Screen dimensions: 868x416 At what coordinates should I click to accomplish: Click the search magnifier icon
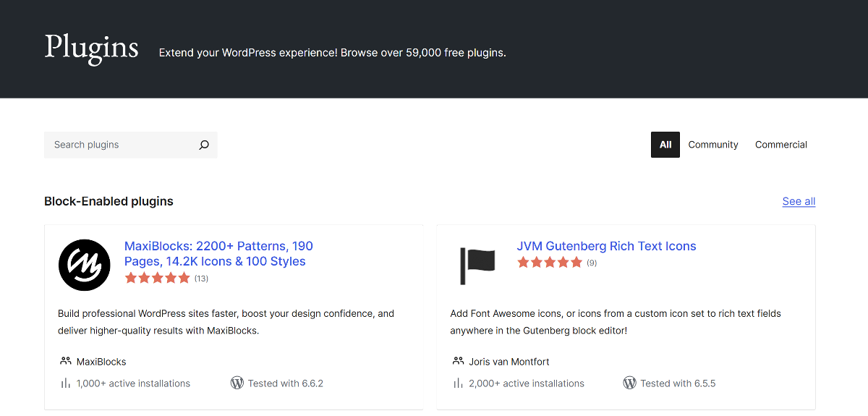[204, 145]
